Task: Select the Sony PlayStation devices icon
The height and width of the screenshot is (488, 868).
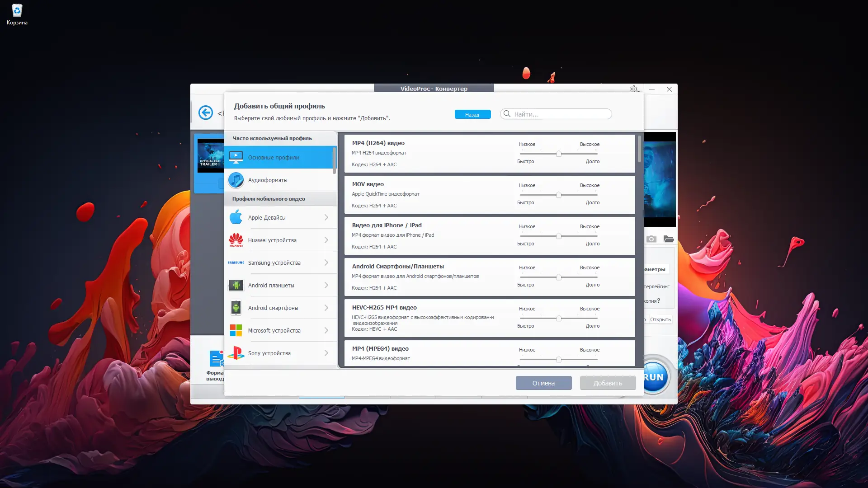Action: click(x=236, y=353)
